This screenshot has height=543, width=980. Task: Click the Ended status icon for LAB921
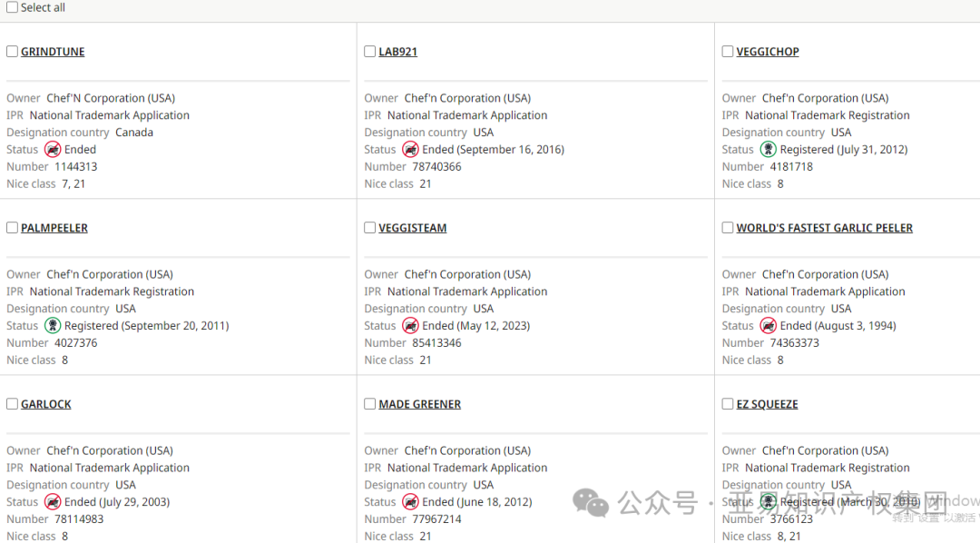coord(410,150)
